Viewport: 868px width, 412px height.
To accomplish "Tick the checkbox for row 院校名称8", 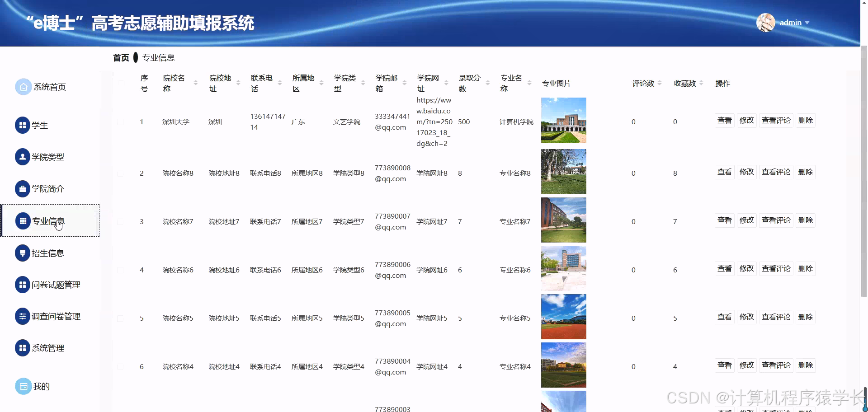I will pyautogui.click(x=120, y=173).
